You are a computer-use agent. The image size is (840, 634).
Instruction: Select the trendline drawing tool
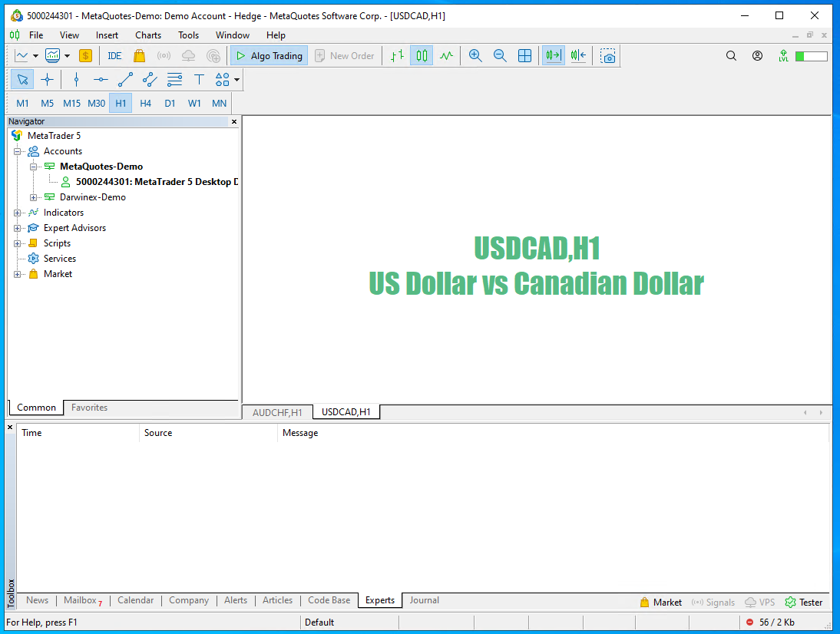[125, 80]
